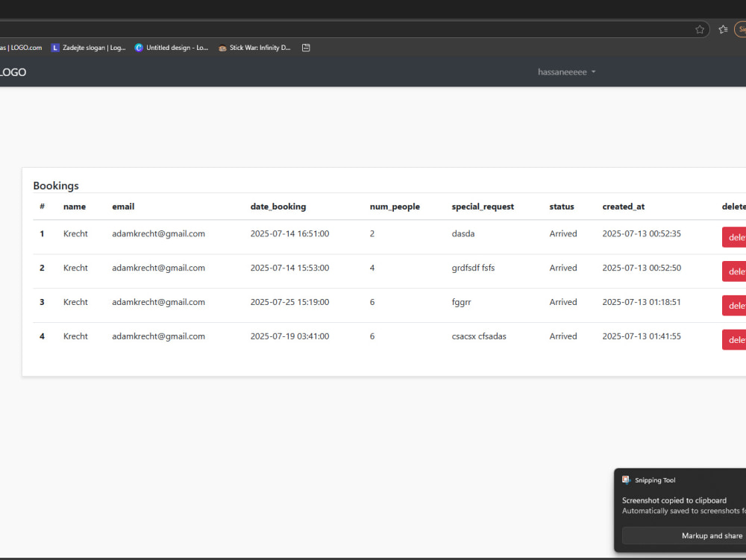The height and width of the screenshot is (560, 746).
Task: Click the Krecht name in row 3
Action: click(x=75, y=302)
